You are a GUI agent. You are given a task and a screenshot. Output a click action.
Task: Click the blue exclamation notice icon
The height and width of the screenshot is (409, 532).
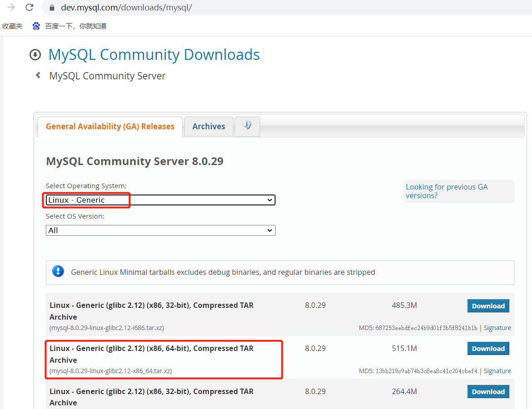58,272
